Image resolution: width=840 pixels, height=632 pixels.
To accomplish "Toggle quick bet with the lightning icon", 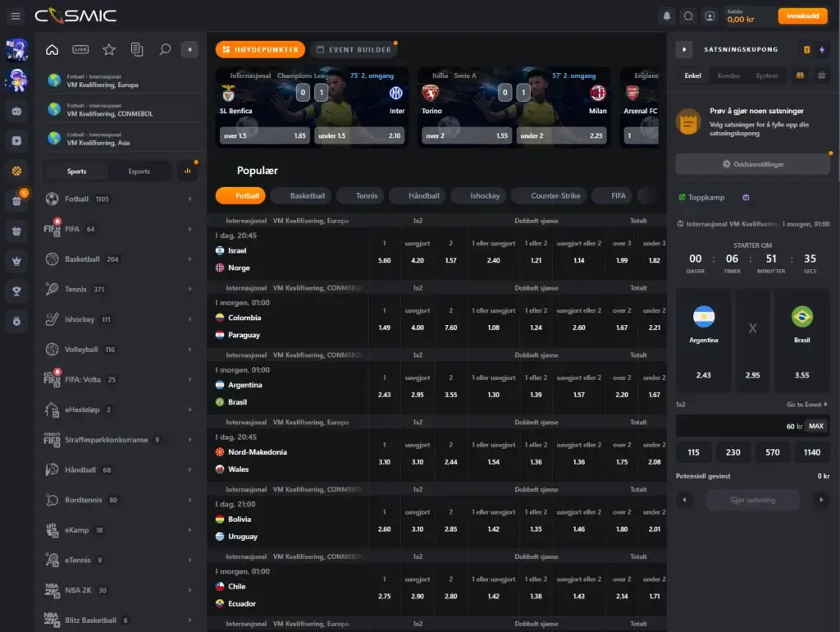I will [822, 49].
